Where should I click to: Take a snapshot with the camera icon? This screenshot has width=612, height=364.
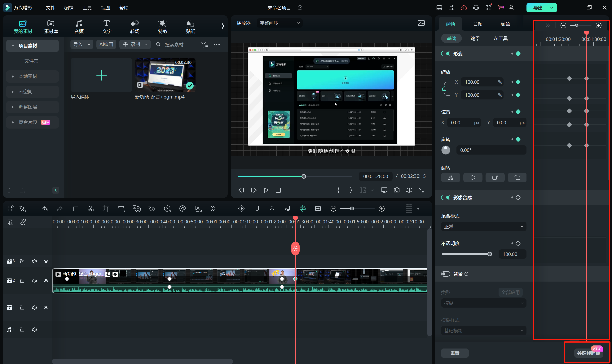[397, 190]
